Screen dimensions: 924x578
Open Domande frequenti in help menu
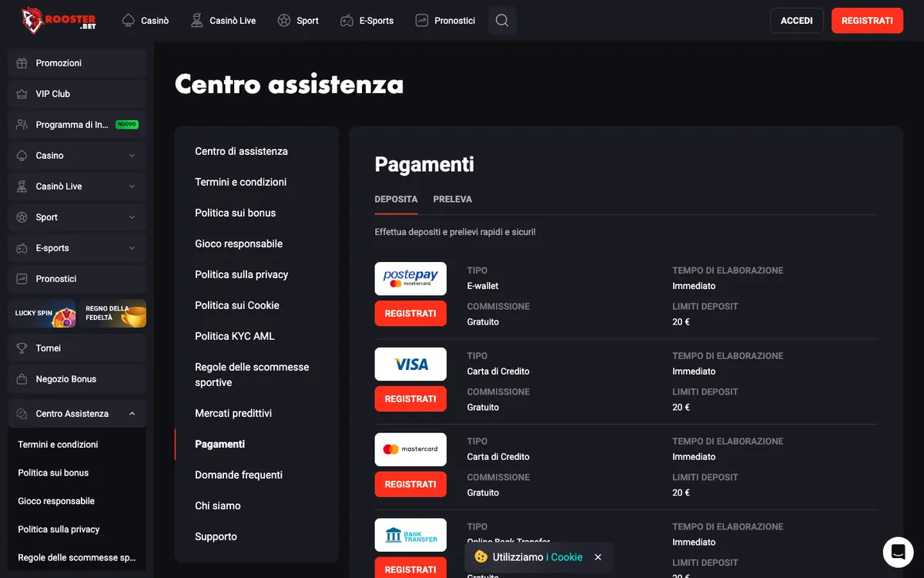[239, 476]
